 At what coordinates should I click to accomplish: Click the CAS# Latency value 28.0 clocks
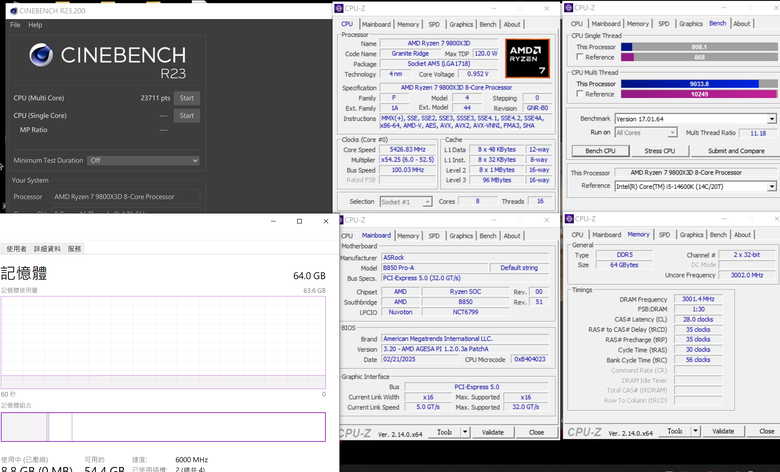pyautogui.click(x=698, y=319)
